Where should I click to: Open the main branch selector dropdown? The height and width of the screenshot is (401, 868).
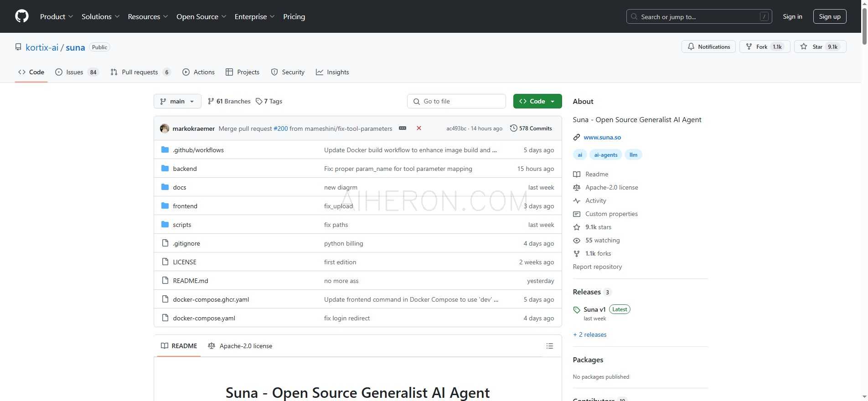pyautogui.click(x=177, y=101)
